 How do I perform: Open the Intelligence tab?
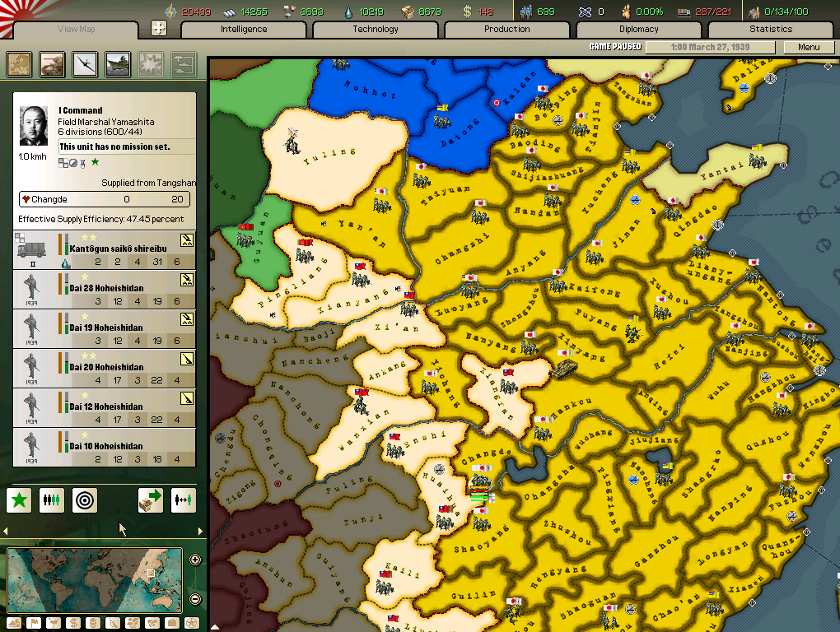[244, 29]
